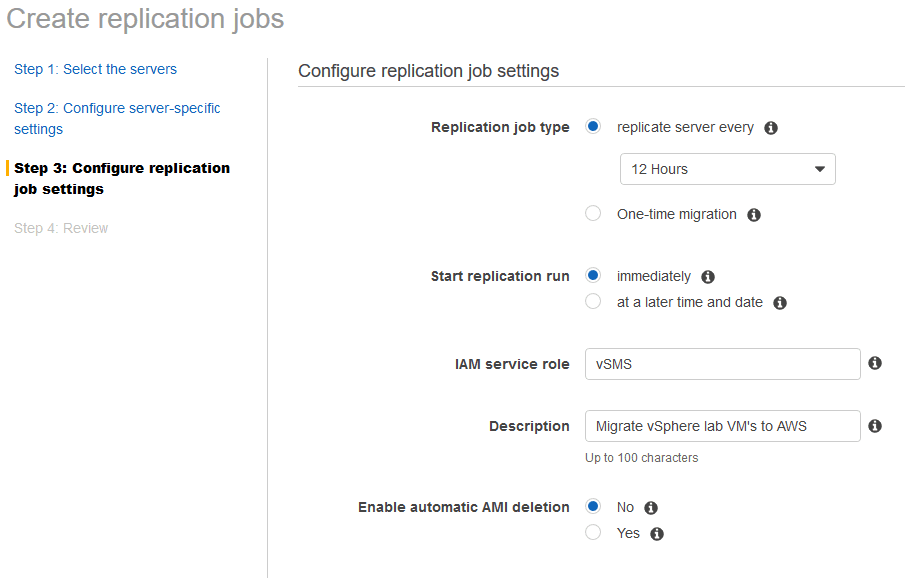Viewport: 905px width, 578px height.
Task: Click info icon beside AMI deletion Yes
Action: click(x=657, y=534)
